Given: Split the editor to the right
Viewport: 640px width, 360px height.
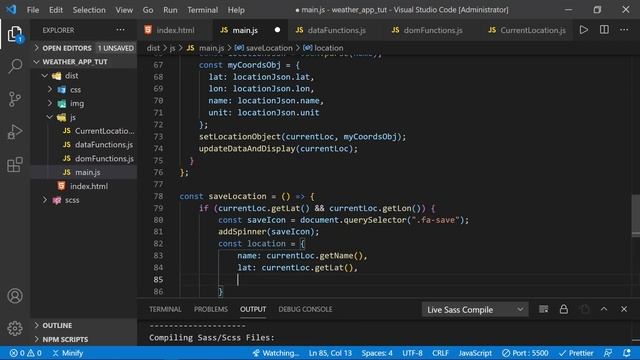Looking at the screenshot, I should 604,30.
